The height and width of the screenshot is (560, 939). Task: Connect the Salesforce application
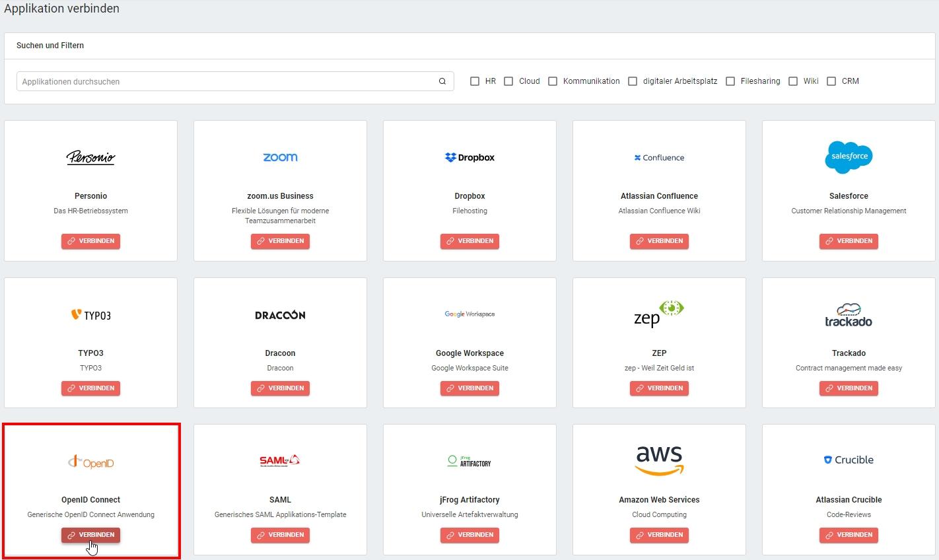click(x=849, y=241)
